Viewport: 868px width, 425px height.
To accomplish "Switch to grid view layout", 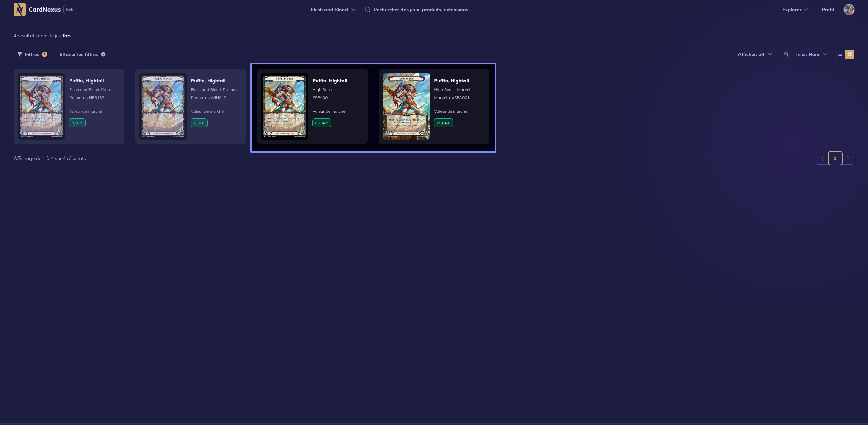I will coord(849,54).
